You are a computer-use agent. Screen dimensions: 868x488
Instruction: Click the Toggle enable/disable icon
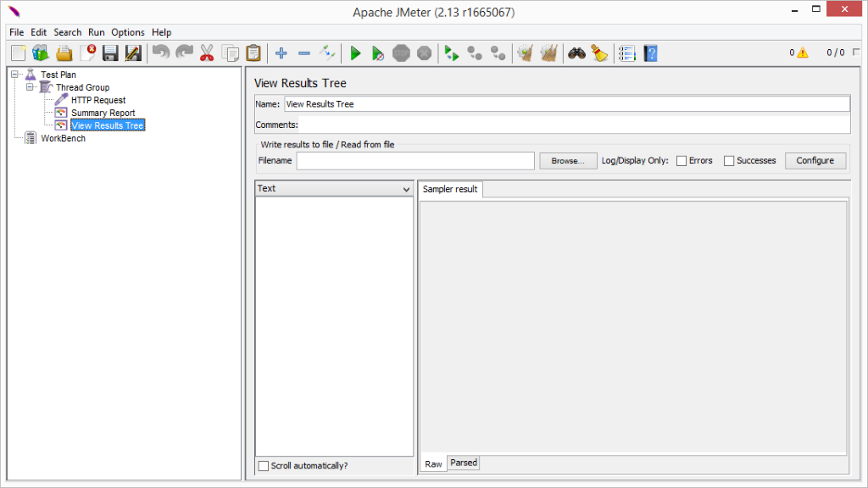tap(327, 53)
